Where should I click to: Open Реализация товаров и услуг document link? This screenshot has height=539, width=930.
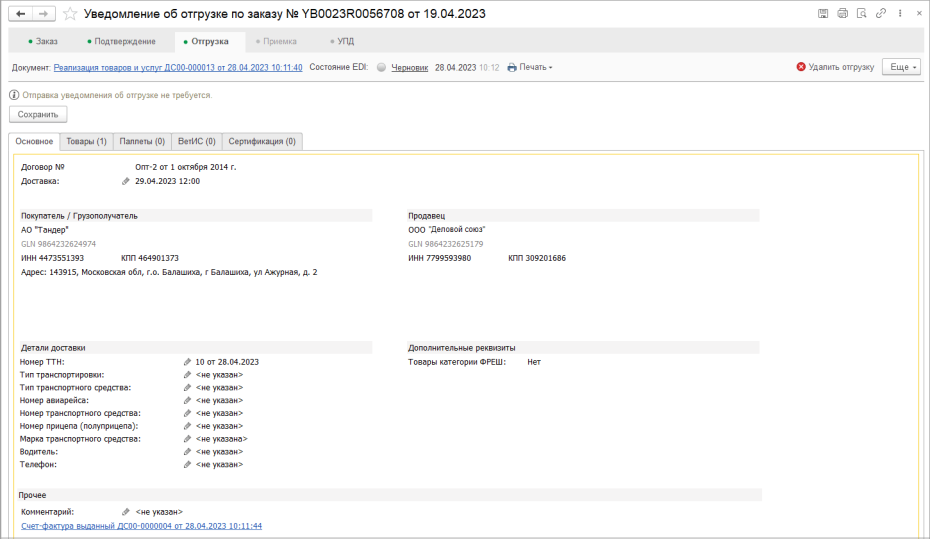click(178, 68)
